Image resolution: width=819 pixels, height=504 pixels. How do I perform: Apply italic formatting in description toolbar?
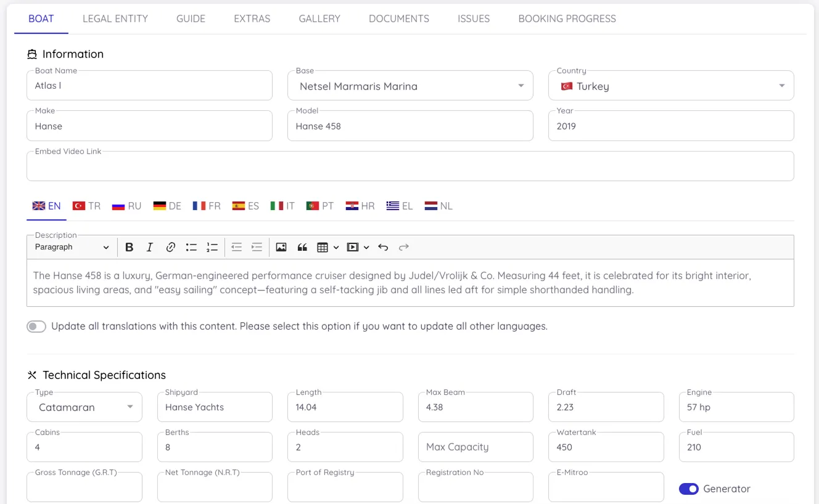pos(149,247)
